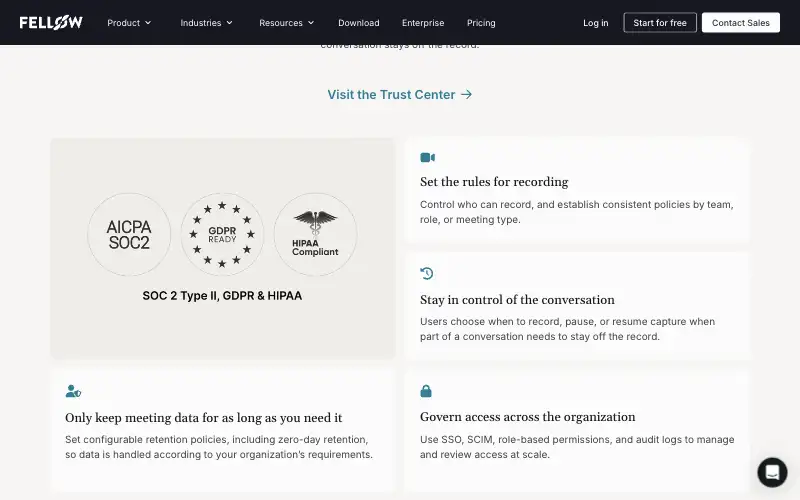Screen dimensions: 800x500
Task: Click the user shield icon above retention heading
Action: (73, 391)
